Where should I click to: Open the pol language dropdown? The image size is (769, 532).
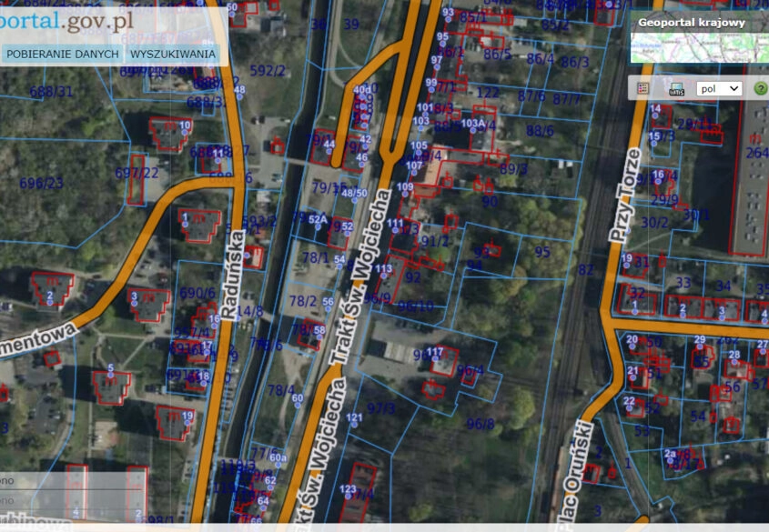[718, 89]
